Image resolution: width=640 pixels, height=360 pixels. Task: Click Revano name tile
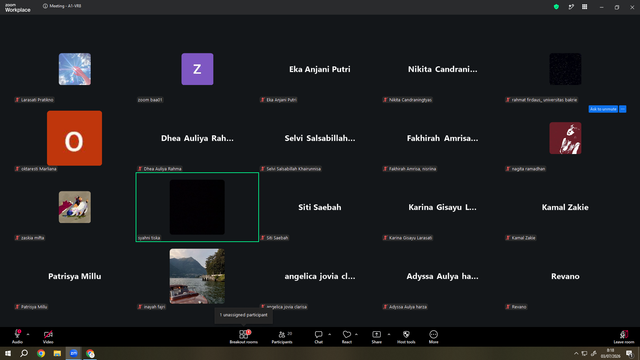[565, 276]
